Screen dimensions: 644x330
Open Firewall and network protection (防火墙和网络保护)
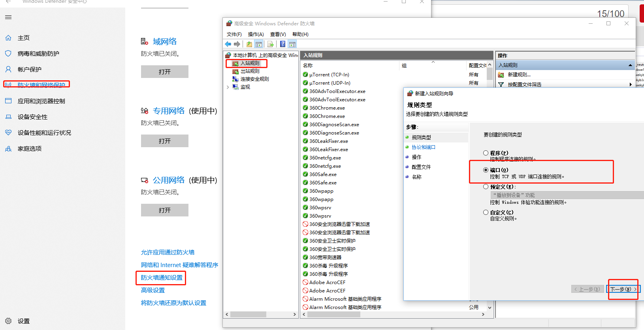tap(41, 85)
